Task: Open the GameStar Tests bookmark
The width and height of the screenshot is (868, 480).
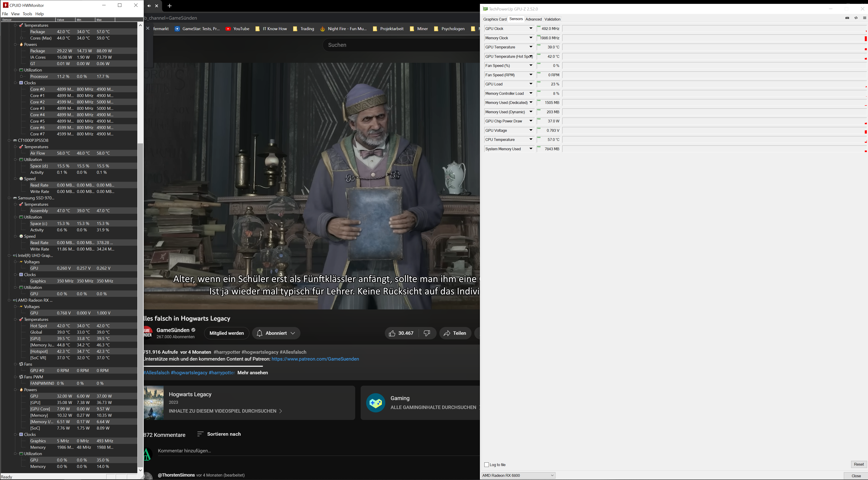Action: point(197,29)
